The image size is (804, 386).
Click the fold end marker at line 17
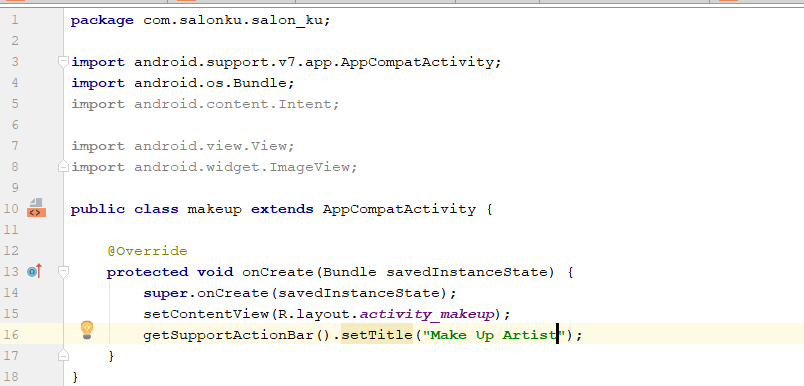tap(63, 355)
